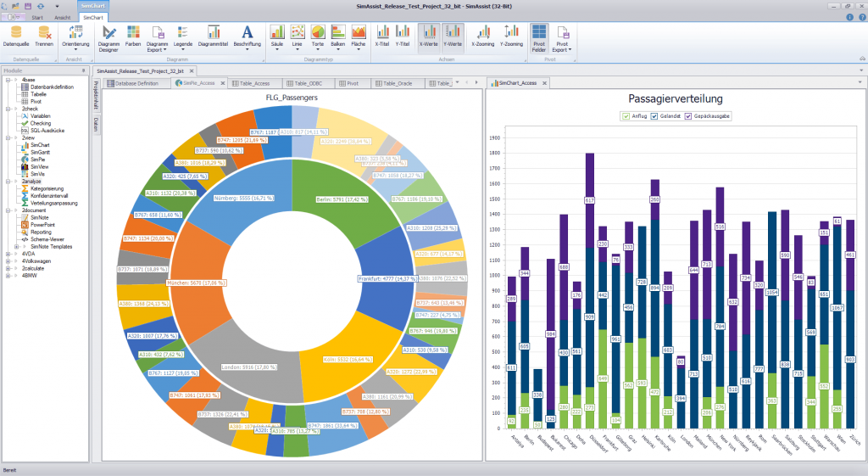Screen dimensions: 868x476
Task: Open the Diagramm Export dropdown
Action: (157, 39)
